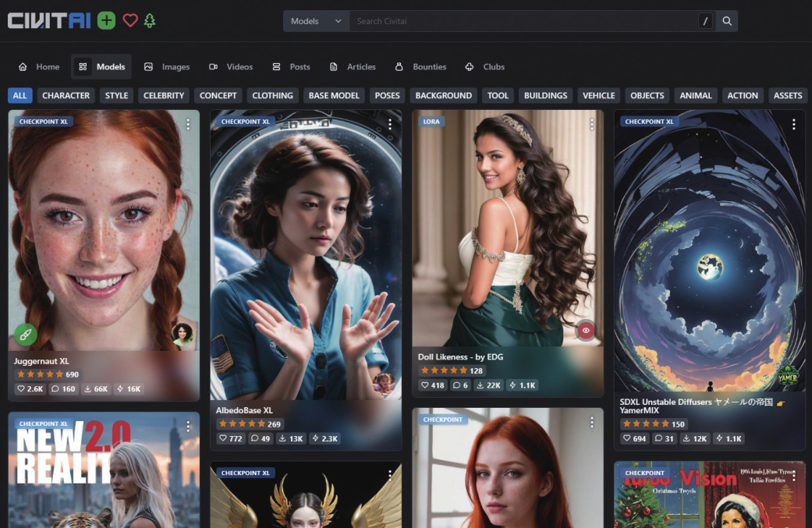Filter by ACTION category
The width and height of the screenshot is (812, 528).
(x=743, y=95)
